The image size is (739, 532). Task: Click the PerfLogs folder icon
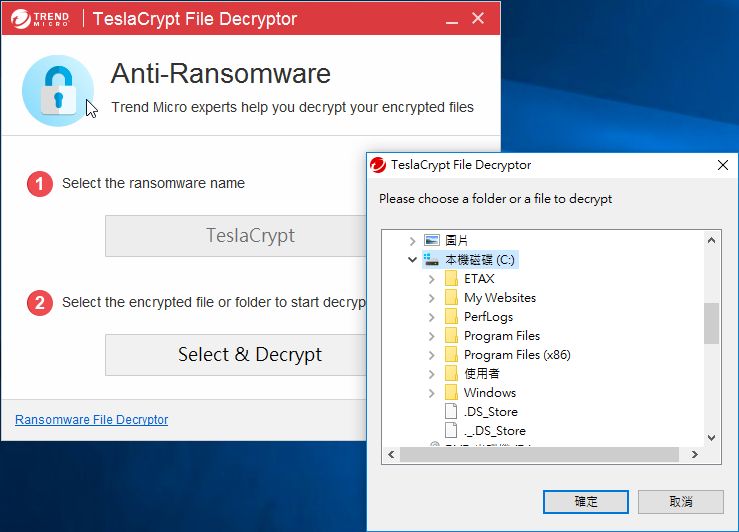[x=451, y=317]
